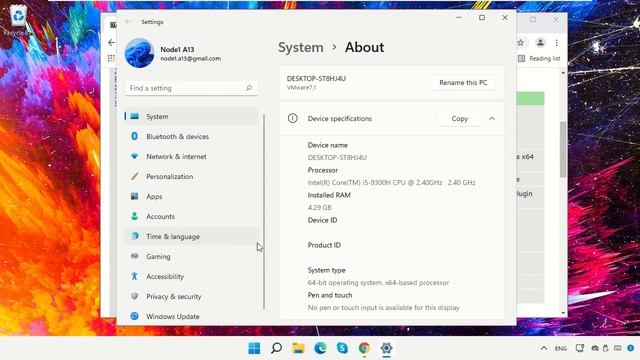This screenshot has width=640, height=360.
Task: Open the Chrome three-dot menu
Action: click(556, 42)
